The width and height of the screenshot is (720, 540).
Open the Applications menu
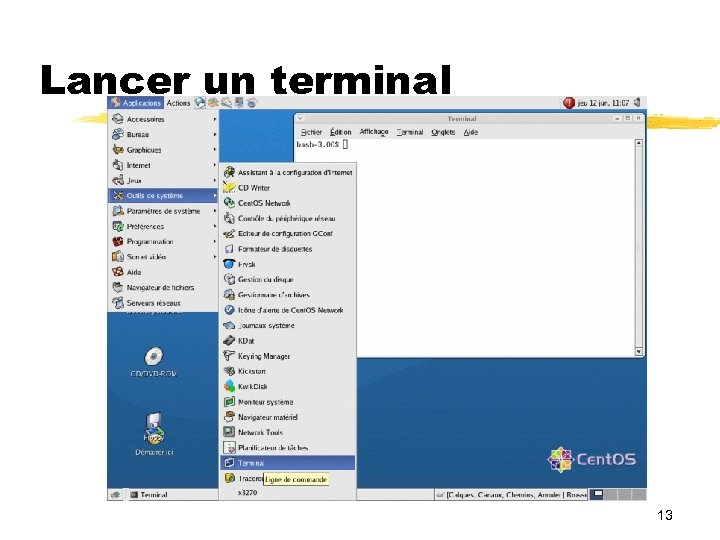pyautogui.click(x=136, y=103)
